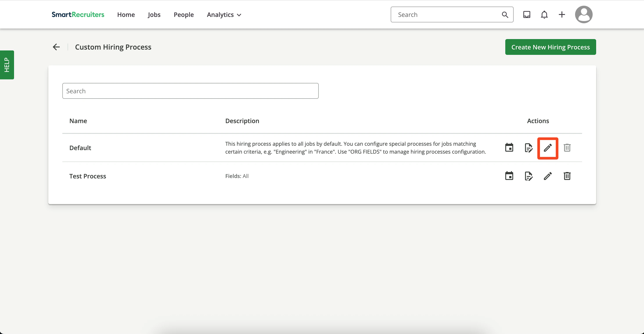Open calendar settings for Default process

tap(509, 148)
